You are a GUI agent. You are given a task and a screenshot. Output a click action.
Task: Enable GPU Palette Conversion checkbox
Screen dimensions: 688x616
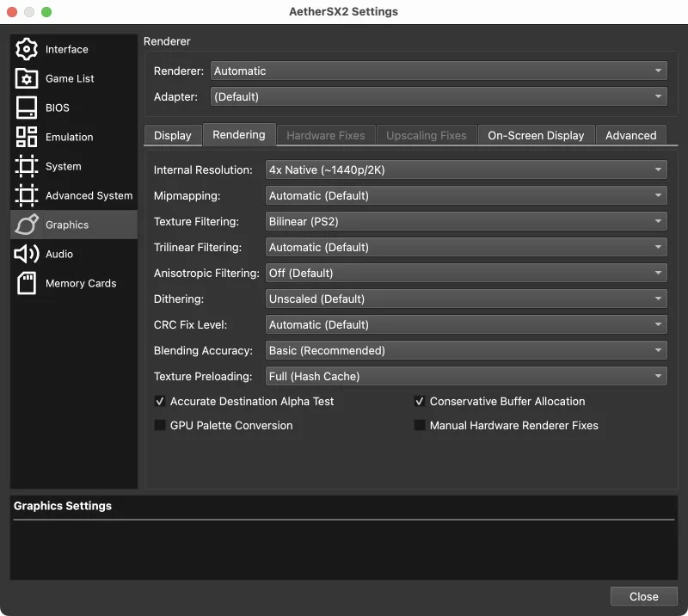160,425
